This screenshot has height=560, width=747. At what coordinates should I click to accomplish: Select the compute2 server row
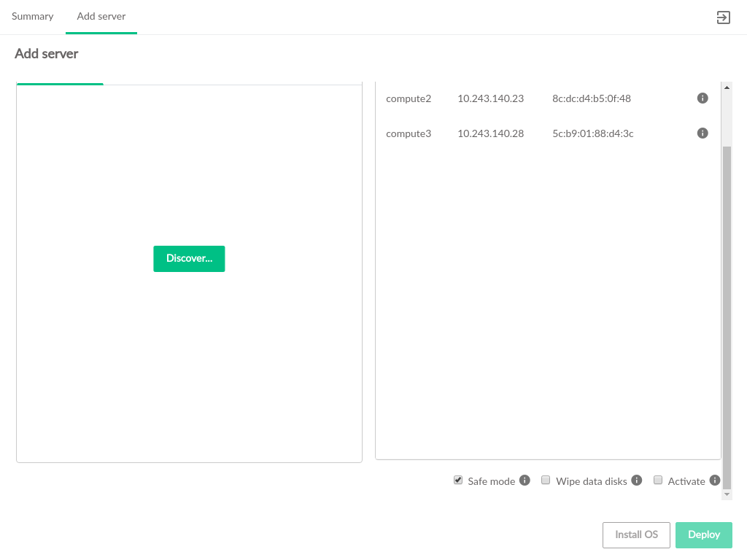tap(409, 98)
